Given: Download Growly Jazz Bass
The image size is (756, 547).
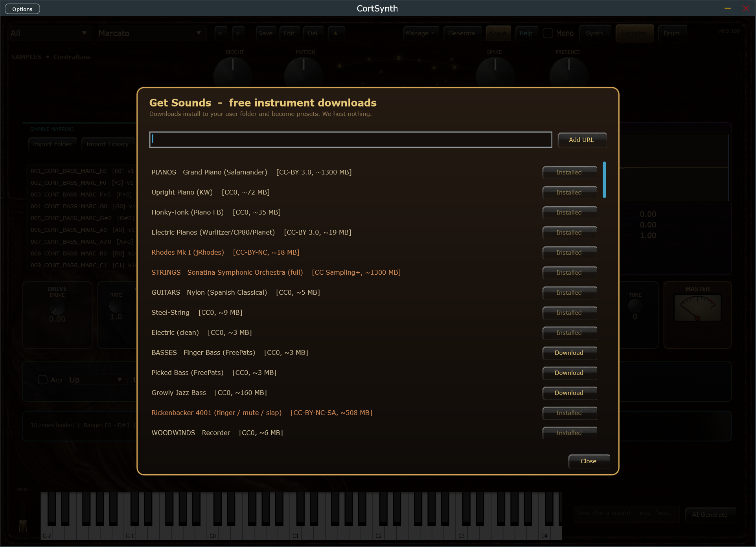Looking at the screenshot, I should point(569,393).
